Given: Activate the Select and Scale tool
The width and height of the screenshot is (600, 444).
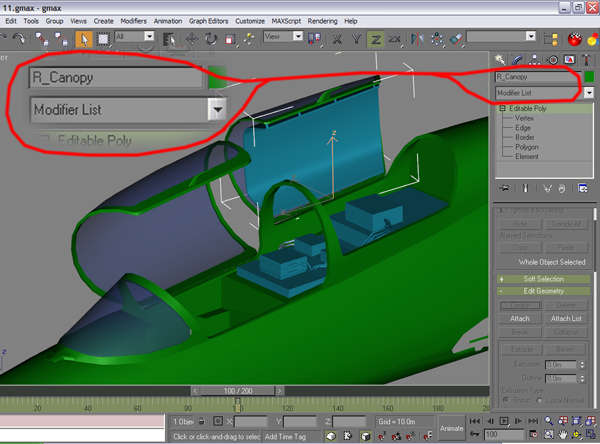Looking at the screenshot, I should (x=230, y=39).
